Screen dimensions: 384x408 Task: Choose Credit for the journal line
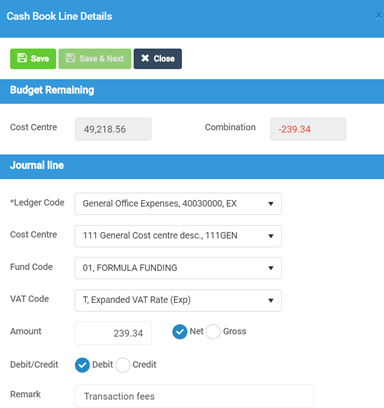[123, 365]
